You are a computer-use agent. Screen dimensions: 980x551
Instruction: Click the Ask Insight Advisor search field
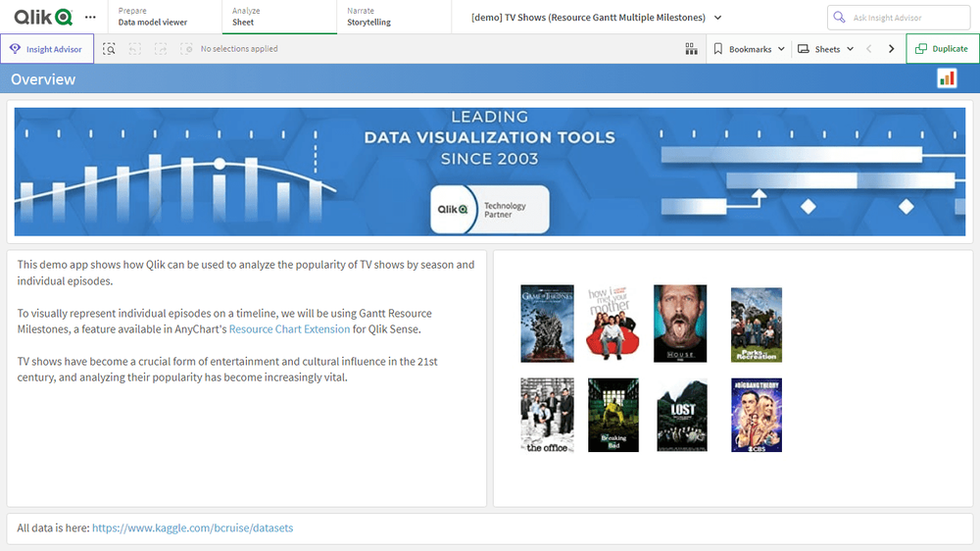point(898,18)
